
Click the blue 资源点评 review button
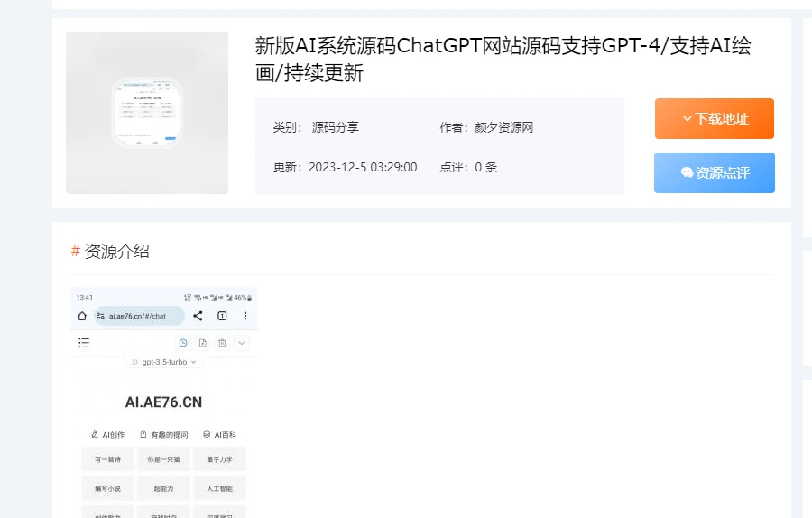tap(714, 172)
